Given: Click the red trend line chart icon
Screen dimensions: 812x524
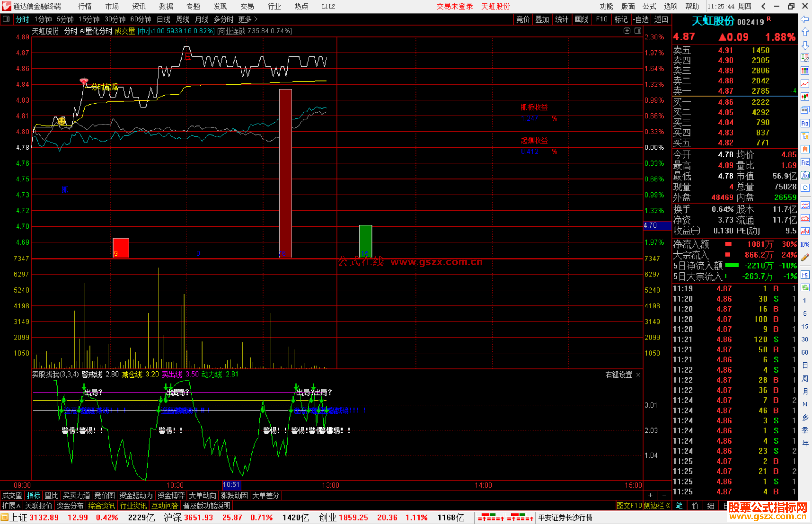Looking at the screenshot, I should pyautogui.click(x=805, y=83).
